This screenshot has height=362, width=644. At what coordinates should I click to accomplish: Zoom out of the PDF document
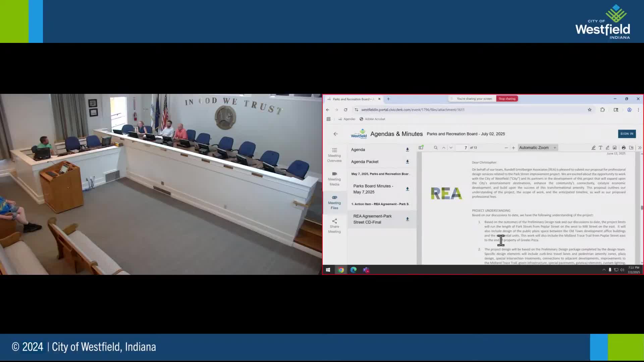[x=506, y=147]
